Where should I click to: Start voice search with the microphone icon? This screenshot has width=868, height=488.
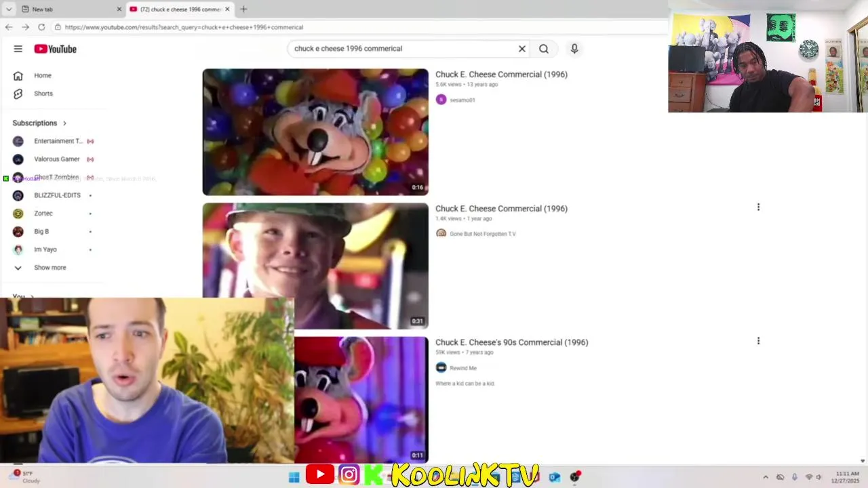tap(574, 49)
